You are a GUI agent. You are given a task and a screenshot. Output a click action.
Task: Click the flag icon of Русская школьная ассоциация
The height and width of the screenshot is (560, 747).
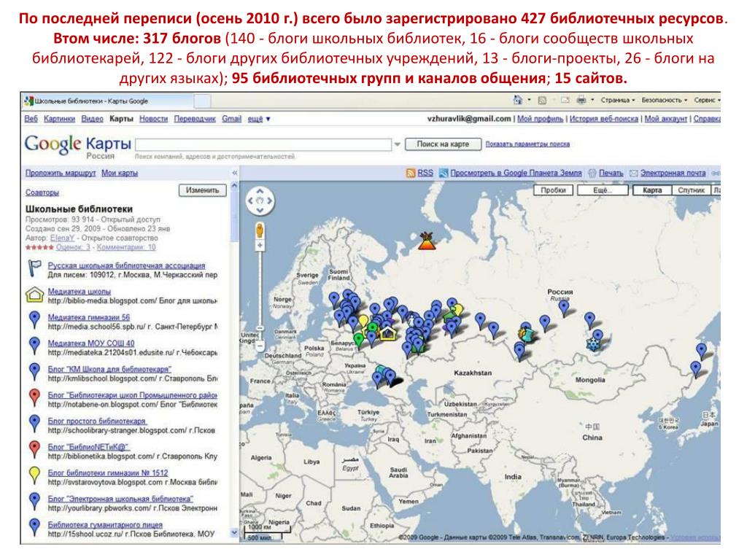(x=34, y=268)
